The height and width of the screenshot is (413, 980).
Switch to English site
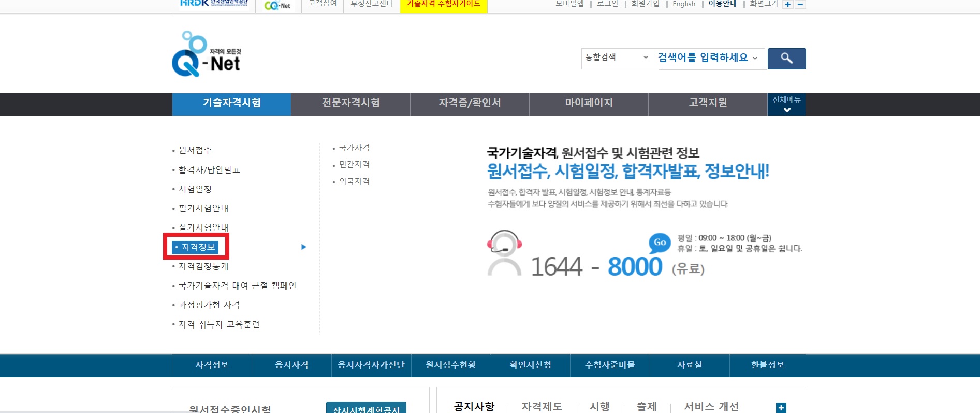click(684, 4)
